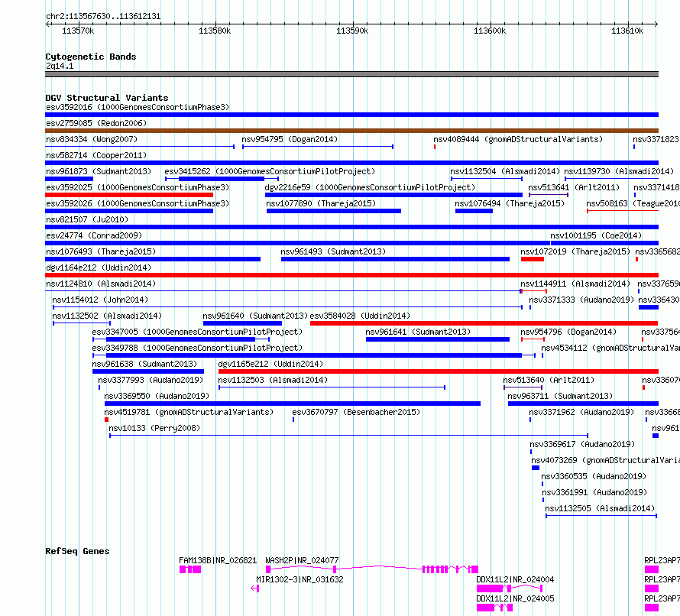Click nsv954796 (Dogan2014) label

[x=568, y=332]
